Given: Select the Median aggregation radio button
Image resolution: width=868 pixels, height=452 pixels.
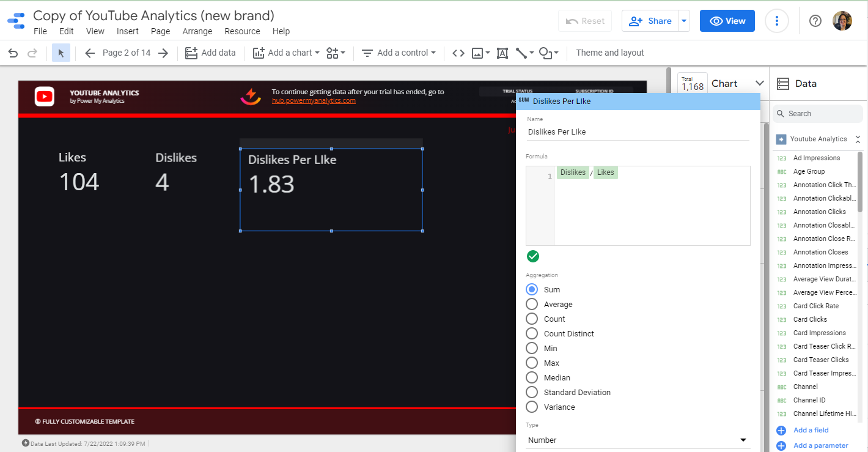Looking at the screenshot, I should 532,378.
